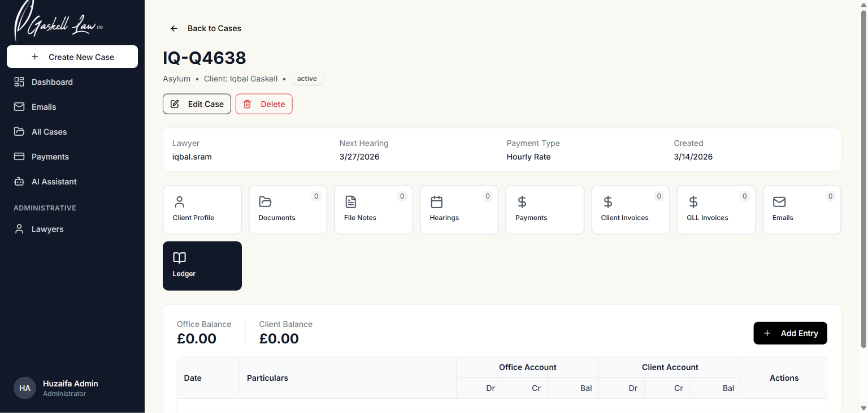Click Create New Case button
The width and height of the screenshot is (868, 413).
tap(72, 57)
